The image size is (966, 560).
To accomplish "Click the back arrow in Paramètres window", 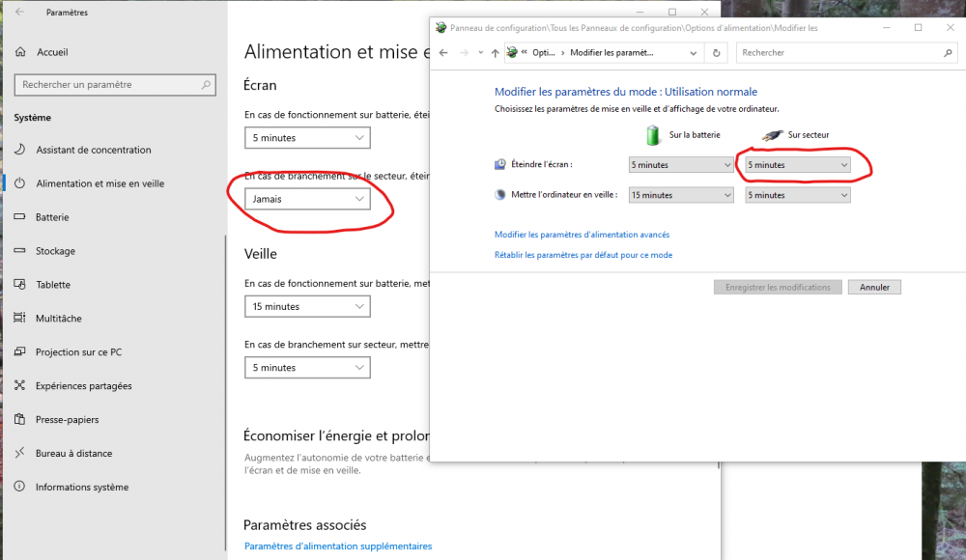I will pos(19,12).
